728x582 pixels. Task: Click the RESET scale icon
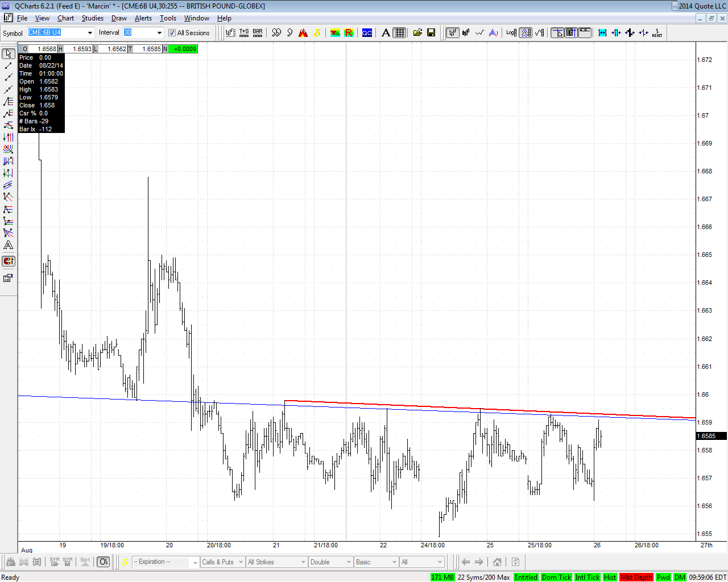(x=657, y=33)
